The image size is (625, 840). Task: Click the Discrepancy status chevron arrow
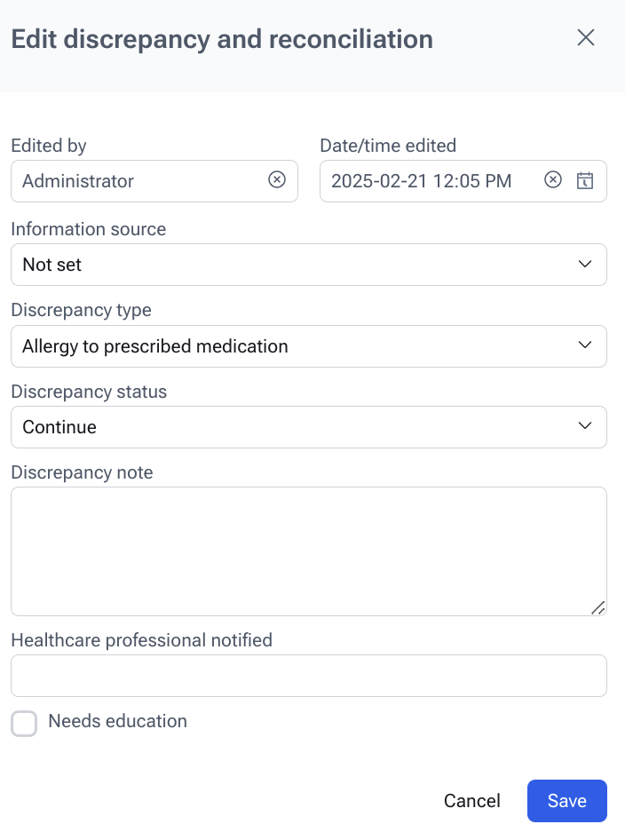(x=585, y=426)
